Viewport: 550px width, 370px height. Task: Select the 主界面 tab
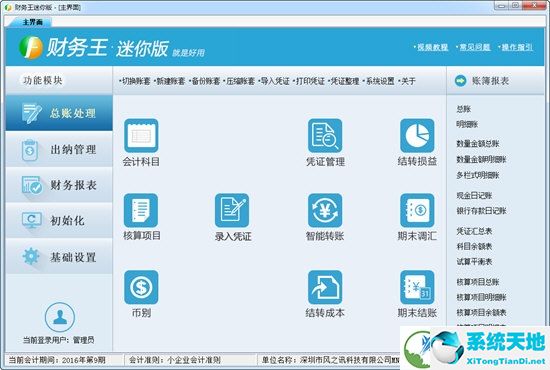[32, 22]
